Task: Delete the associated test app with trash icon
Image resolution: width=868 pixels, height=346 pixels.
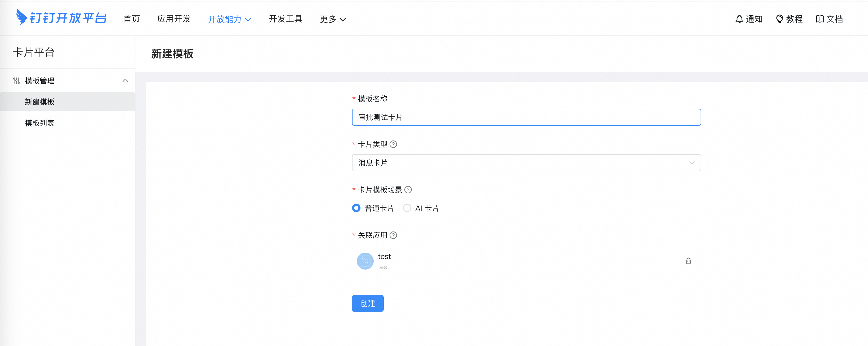Action: pos(688,261)
